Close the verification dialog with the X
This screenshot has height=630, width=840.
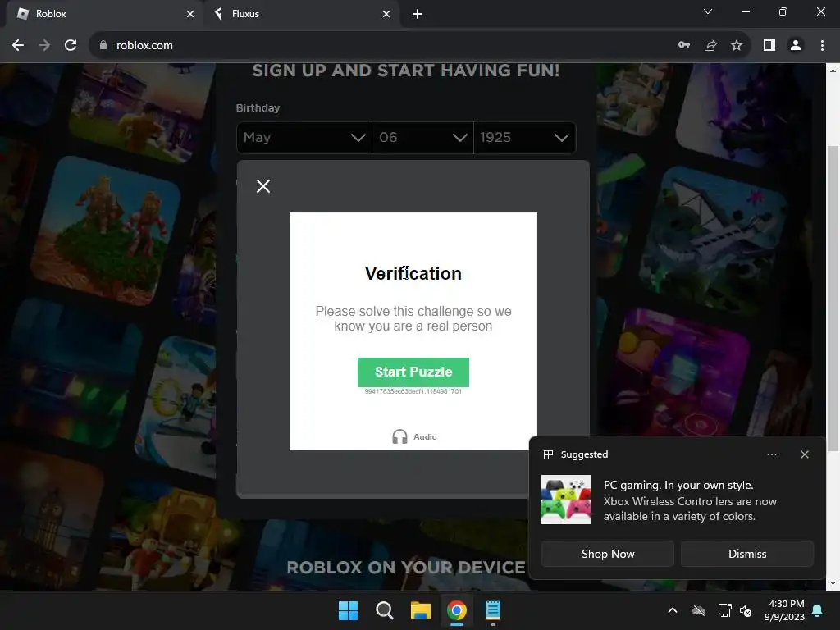click(x=263, y=186)
